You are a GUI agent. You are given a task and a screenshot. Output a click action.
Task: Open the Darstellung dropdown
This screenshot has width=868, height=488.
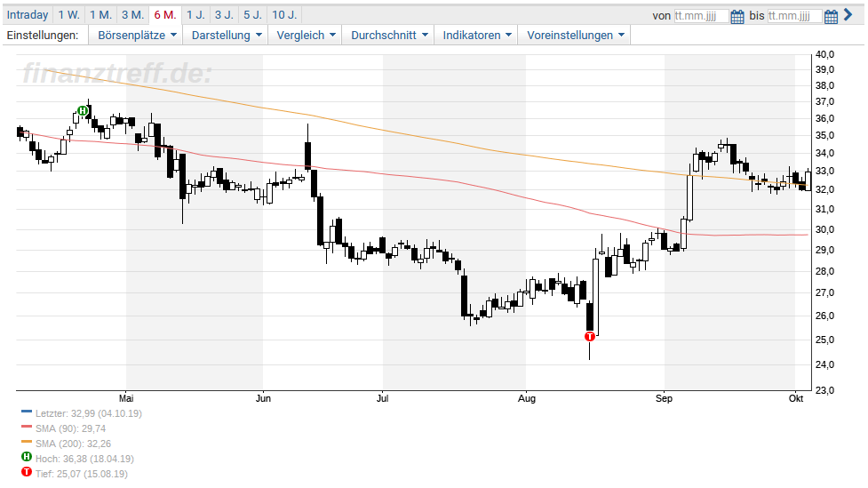[226, 35]
